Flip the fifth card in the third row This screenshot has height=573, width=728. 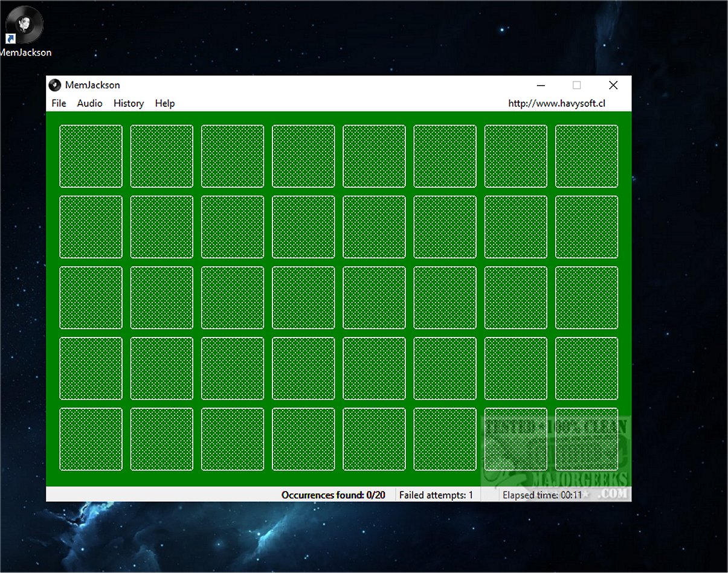[x=374, y=298]
